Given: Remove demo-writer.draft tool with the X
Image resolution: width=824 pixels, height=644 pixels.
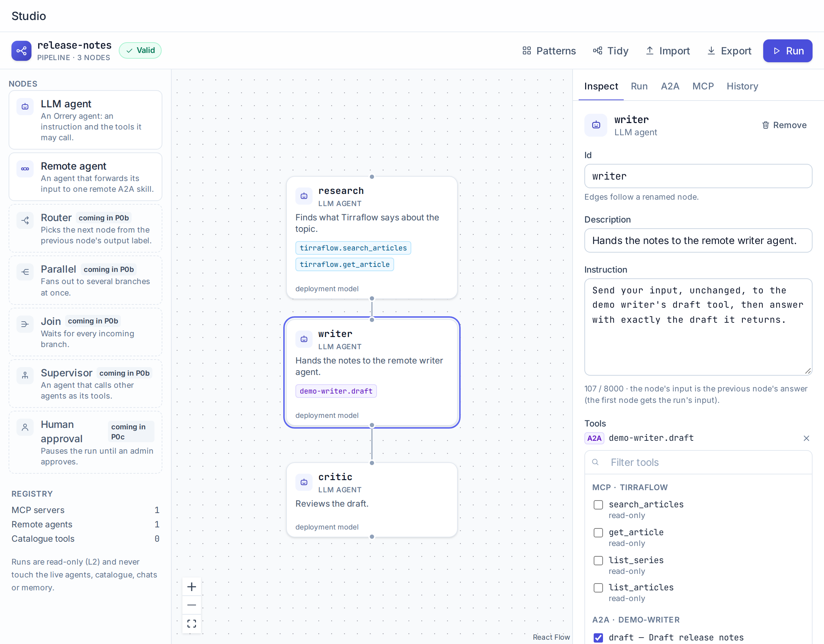Looking at the screenshot, I should pos(806,438).
